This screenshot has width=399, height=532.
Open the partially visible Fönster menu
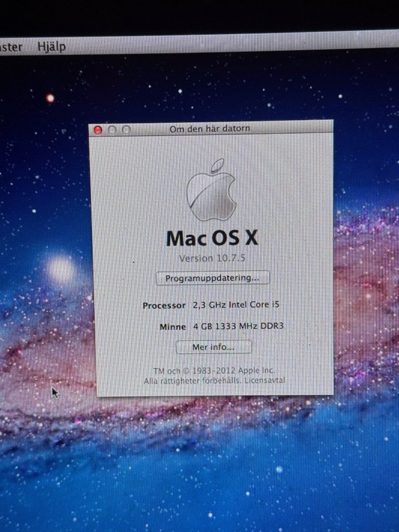click(11, 46)
